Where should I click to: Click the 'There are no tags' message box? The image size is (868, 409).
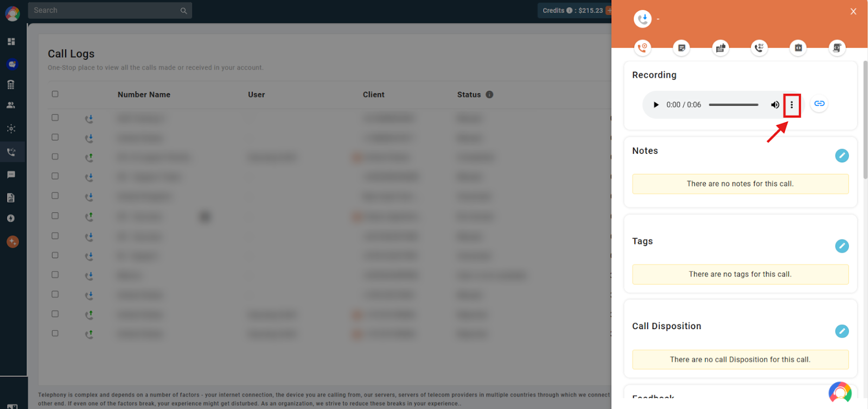pos(740,274)
